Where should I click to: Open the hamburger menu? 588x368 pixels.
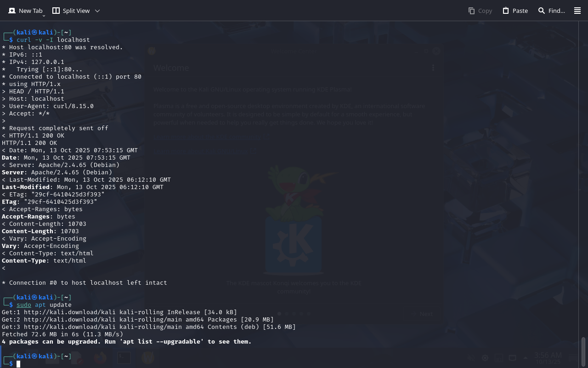pos(577,11)
